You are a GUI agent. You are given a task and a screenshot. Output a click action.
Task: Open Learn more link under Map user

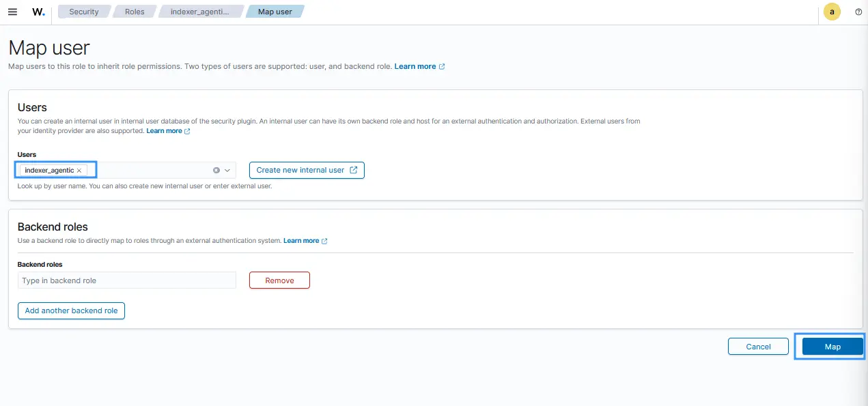point(419,66)
